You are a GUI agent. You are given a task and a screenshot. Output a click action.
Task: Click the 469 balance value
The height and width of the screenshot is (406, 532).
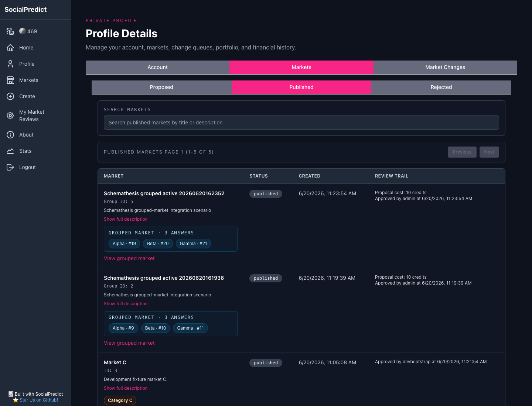pyautogui.click(x=32, y=31)
